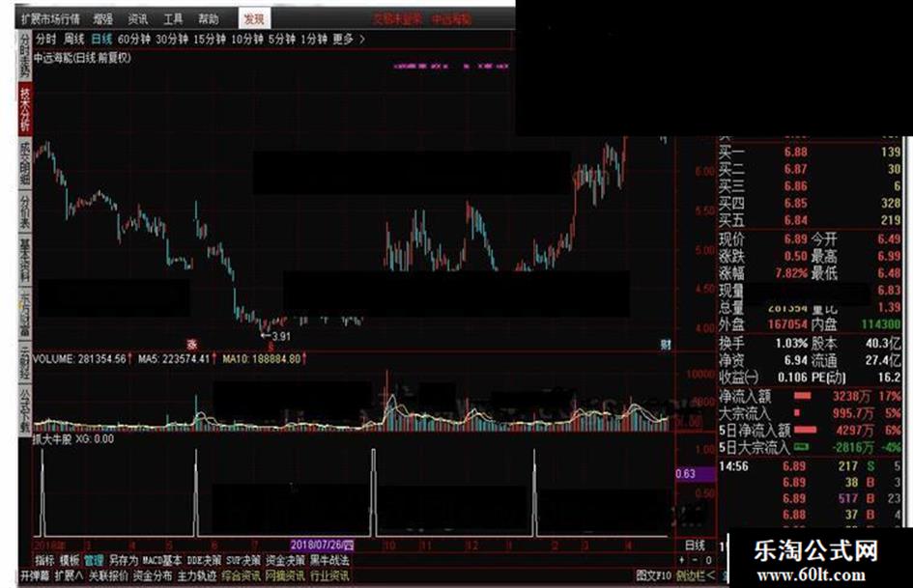Open the 行业资讯 tab
Screen dimensions: 913x588
(x=329, y=575)
